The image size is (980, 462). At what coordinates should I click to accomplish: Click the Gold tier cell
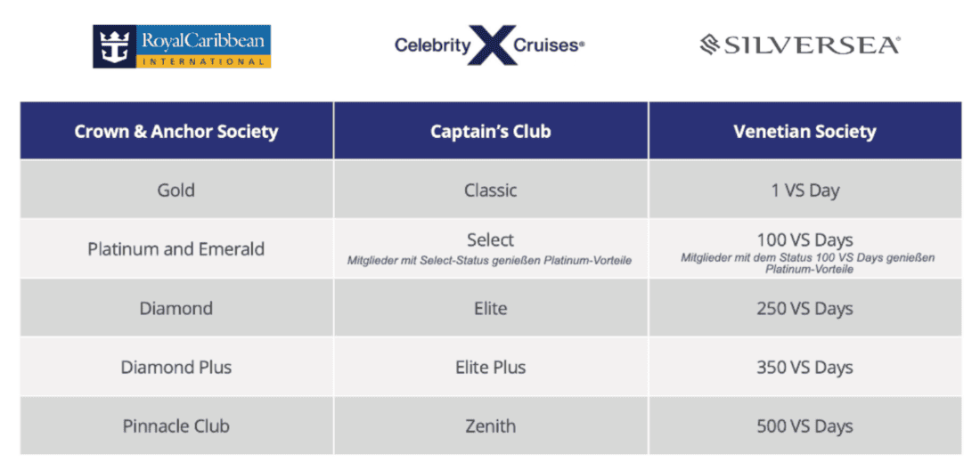pos(176,190)
